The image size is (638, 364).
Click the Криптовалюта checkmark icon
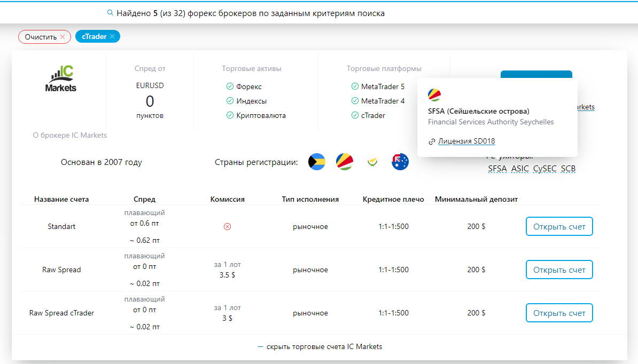coord(230,115)
